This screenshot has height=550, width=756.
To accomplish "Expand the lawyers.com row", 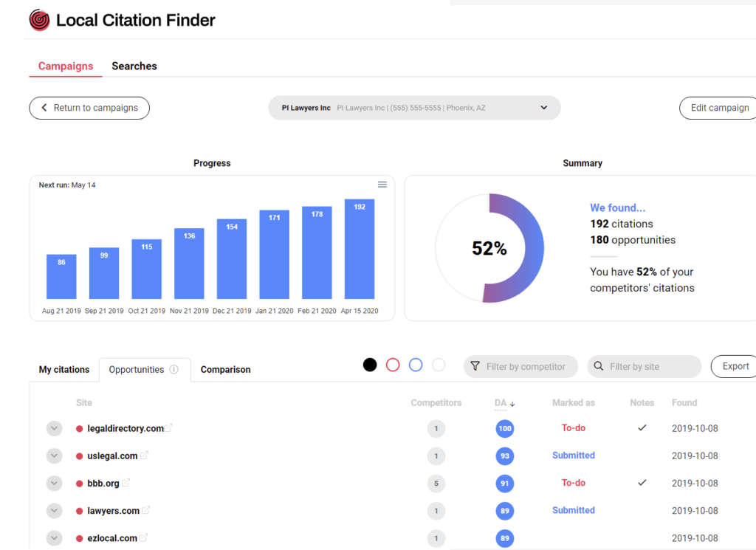I will (54, 511).
